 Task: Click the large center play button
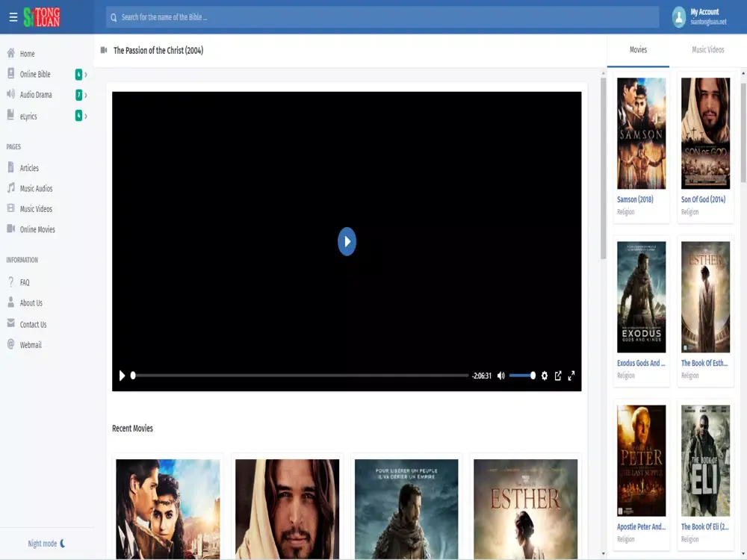click(x=347, y=241)
